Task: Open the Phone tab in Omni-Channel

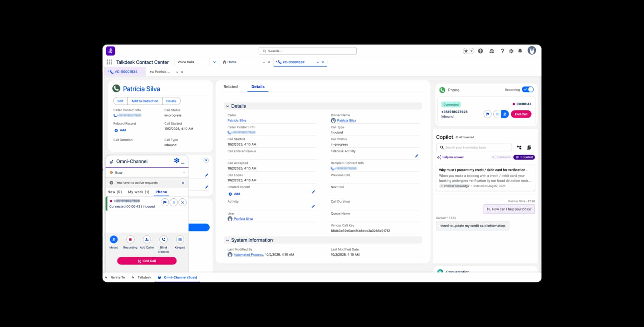Action: 161,192
